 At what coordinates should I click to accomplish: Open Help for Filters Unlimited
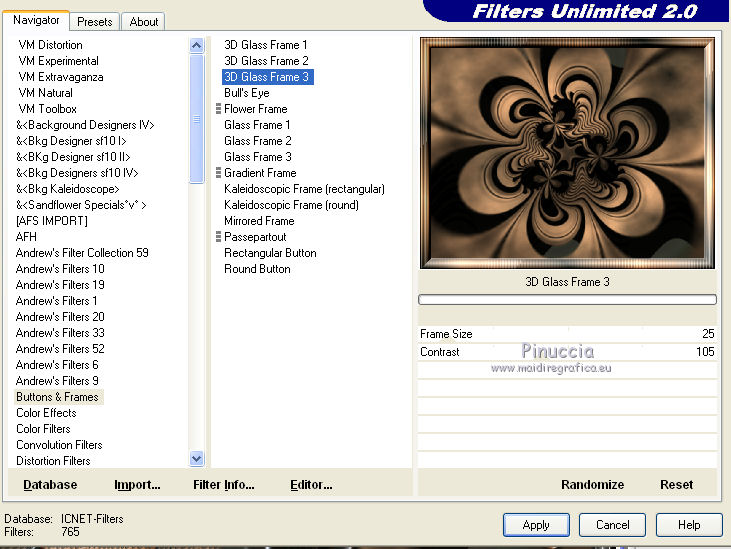pyautogui.click(x=689, y=525)
